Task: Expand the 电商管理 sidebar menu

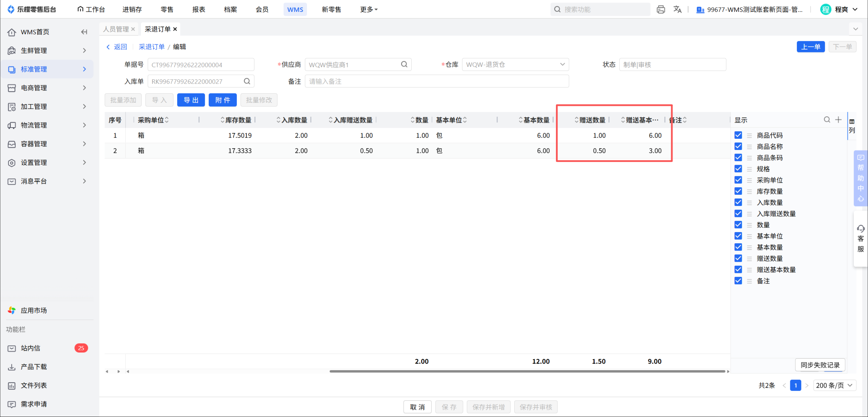Action: [x=47, y=88]
